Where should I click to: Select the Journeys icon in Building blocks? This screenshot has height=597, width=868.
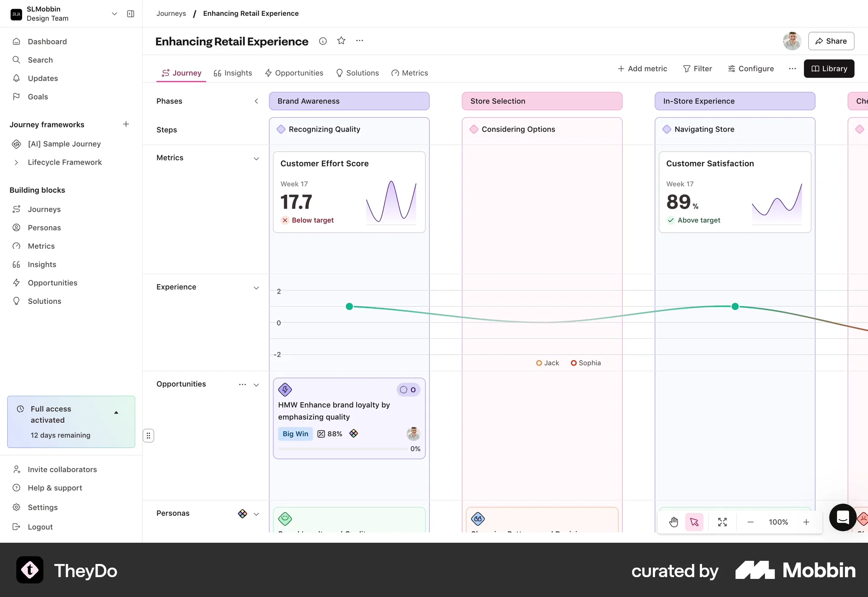pos(16,209)
